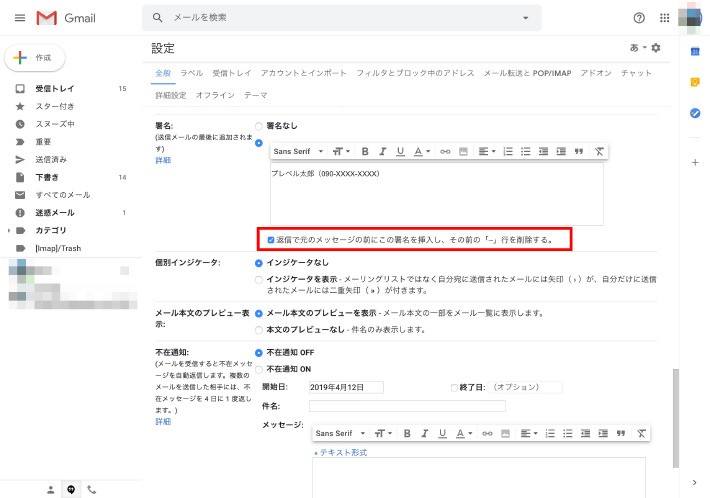This screenshot has height=498, width=710.
Task: Click the 開始日 date field
Action: [x=346, y=388]
